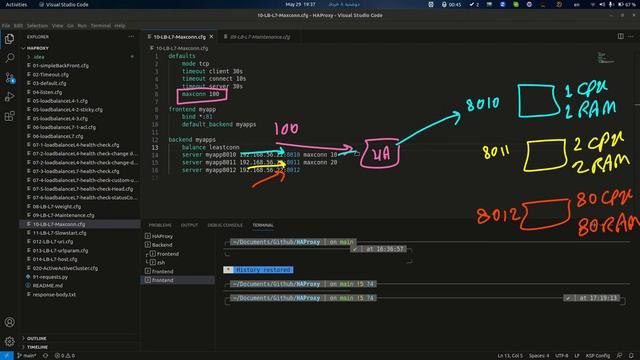
Task: Open the Explorer view in the activity bar
Action: point(9,39)
